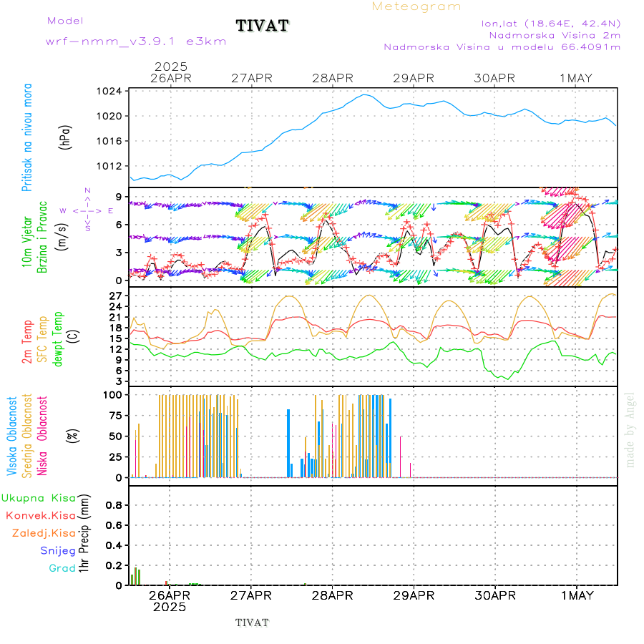Click the Grad legend entry

pos(62,568)
